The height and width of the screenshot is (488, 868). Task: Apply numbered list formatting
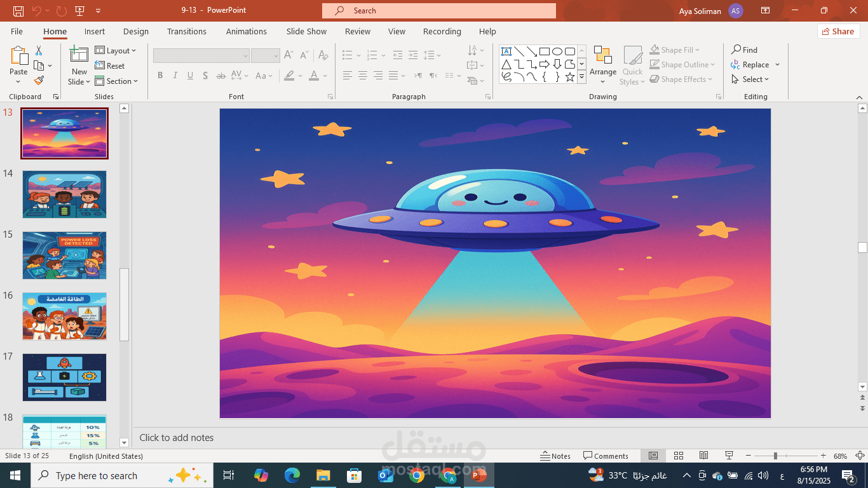[x=373, y=55]
